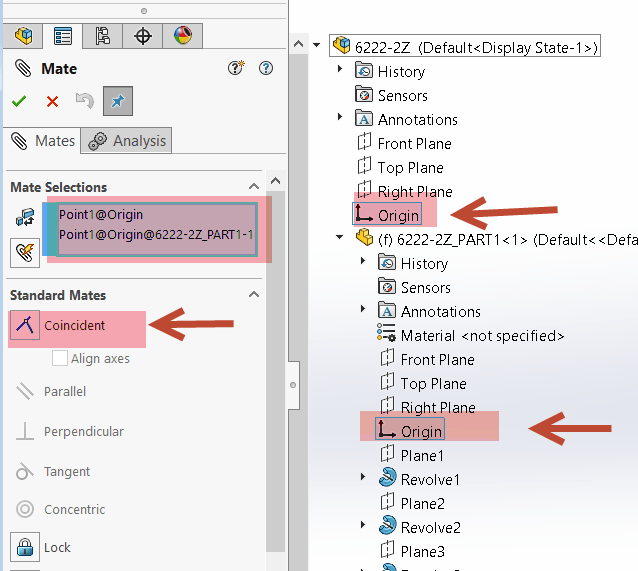The width and height of the screenshot is (638, 571).
Task: Open the ConfigurationManager tab
Action: tap(103, 36)
